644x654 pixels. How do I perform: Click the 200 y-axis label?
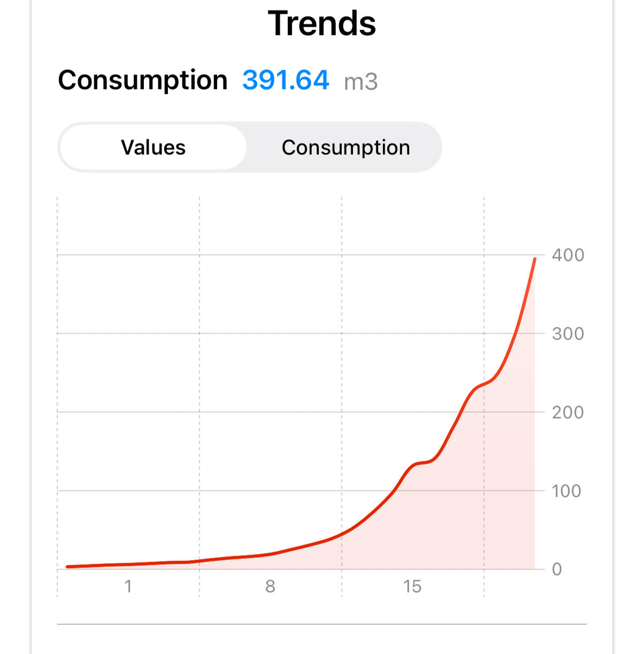[x=568, y=412]
